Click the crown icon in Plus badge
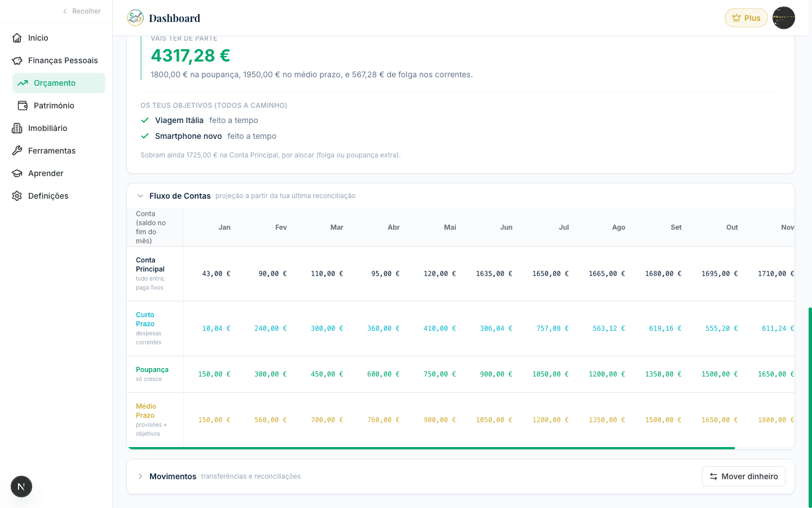This screenshot has height=508, width=812. 736,18
